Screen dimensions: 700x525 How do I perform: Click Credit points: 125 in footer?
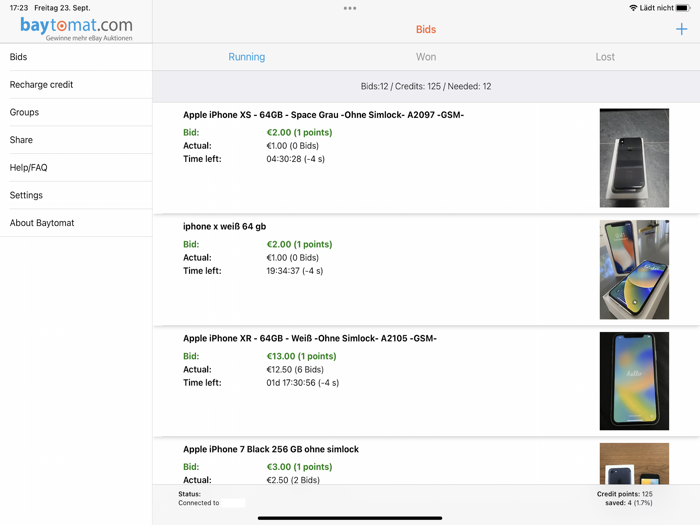coord(625,494)
